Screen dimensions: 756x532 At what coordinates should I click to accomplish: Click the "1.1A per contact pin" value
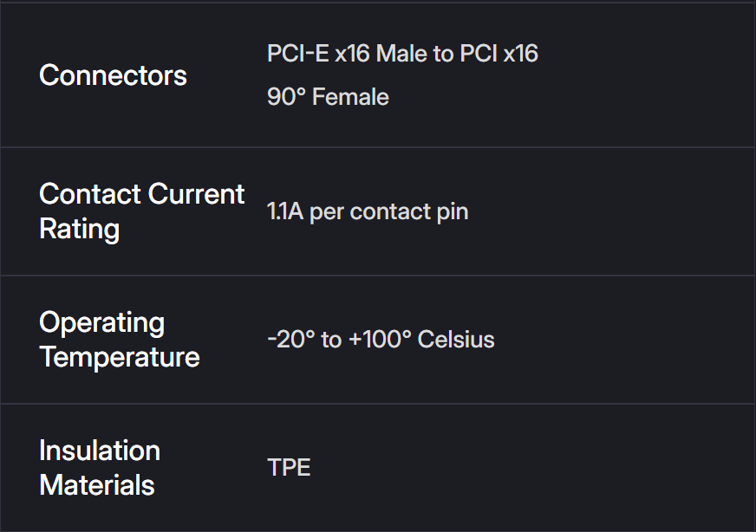point(368,212)
